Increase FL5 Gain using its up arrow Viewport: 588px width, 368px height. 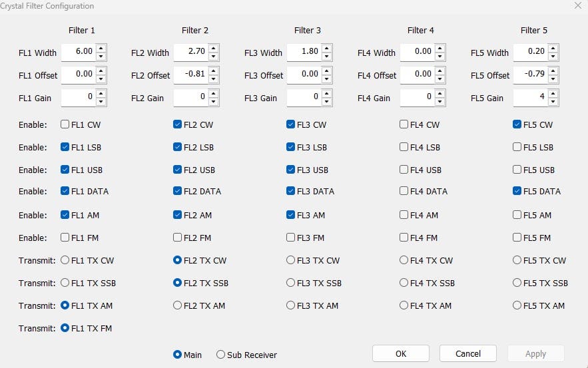click(553, 94)
